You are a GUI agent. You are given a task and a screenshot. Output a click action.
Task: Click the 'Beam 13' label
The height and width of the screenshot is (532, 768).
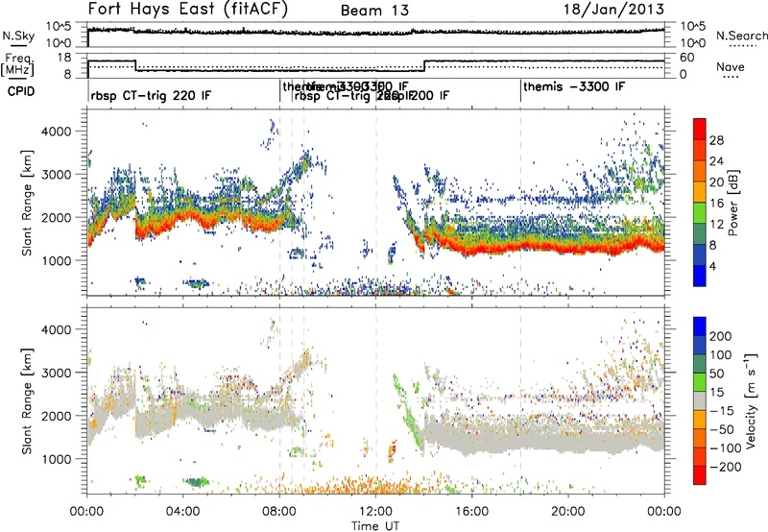point(374,11)
